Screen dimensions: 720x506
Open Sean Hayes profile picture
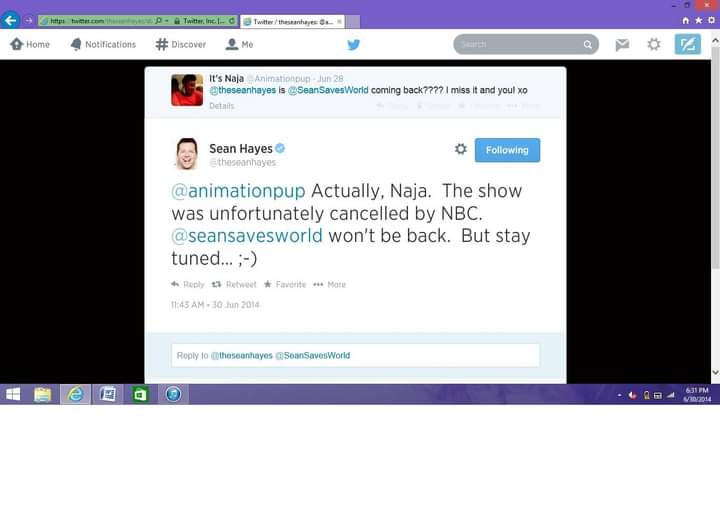click(x=186, y=154)
